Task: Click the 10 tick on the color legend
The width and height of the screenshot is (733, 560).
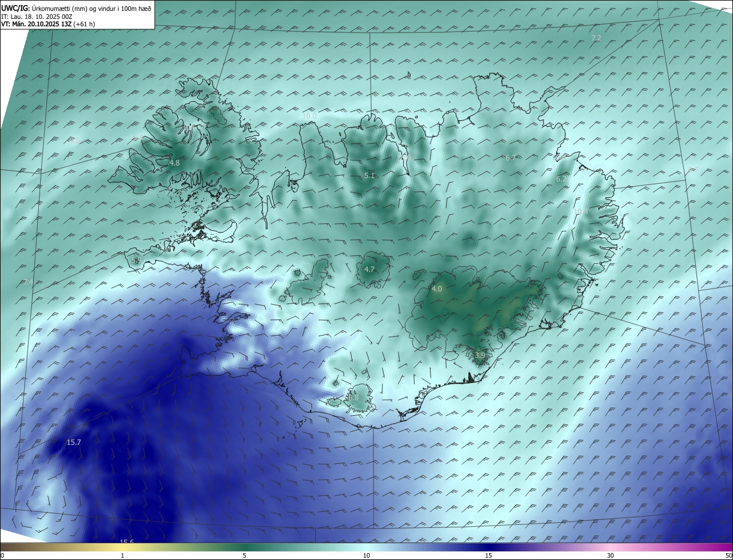Action: tap(366, 556)
